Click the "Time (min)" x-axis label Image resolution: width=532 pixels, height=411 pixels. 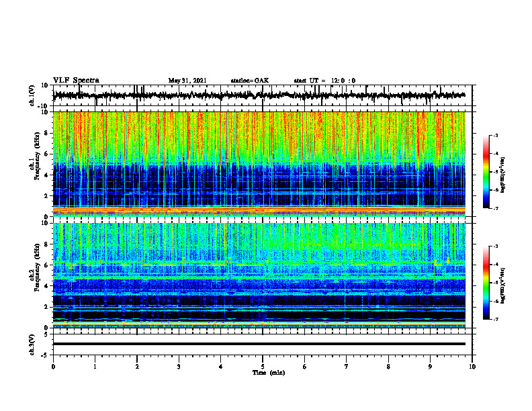269,373
